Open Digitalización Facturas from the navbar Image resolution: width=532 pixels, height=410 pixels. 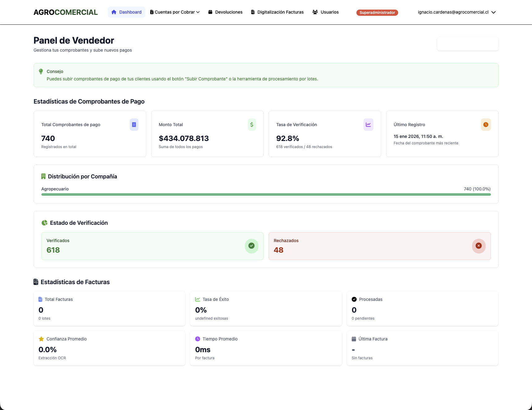pyautogui.click(x=277, y=12)
